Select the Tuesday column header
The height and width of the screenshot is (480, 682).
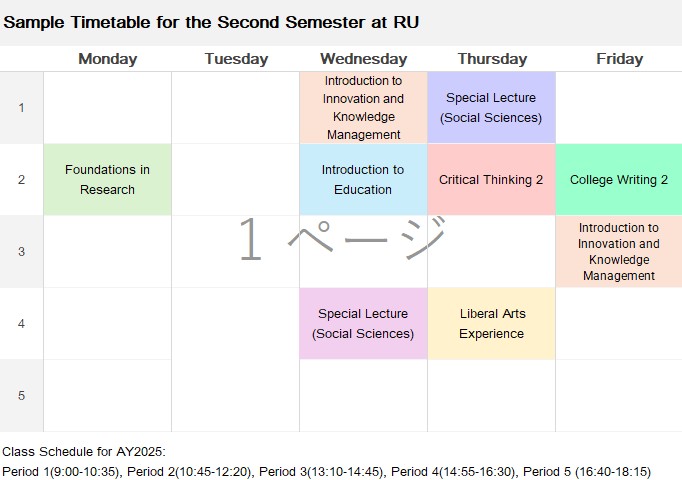236,59
